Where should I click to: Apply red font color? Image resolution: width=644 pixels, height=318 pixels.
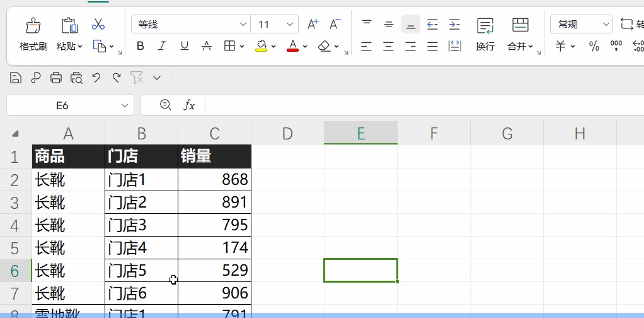292,45
